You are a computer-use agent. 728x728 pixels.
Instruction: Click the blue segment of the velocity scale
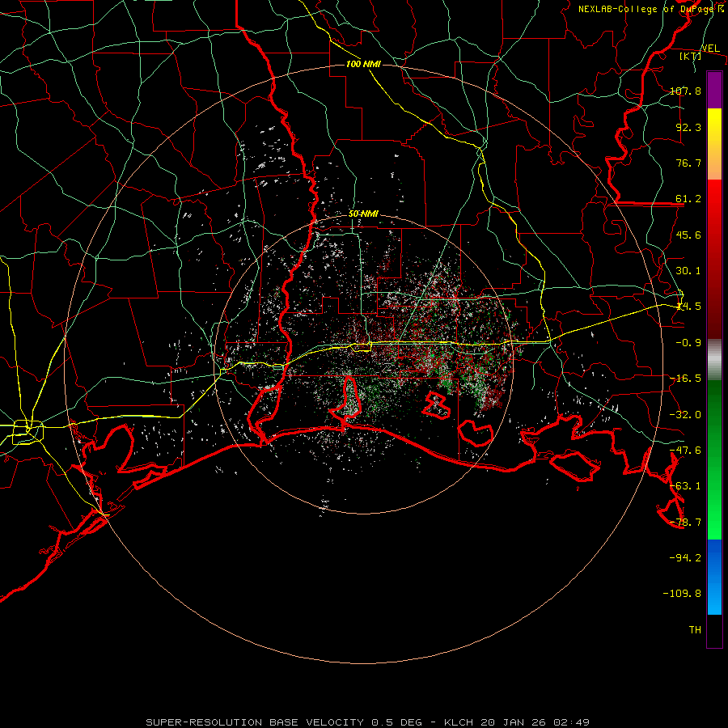(x=714, y=577)
